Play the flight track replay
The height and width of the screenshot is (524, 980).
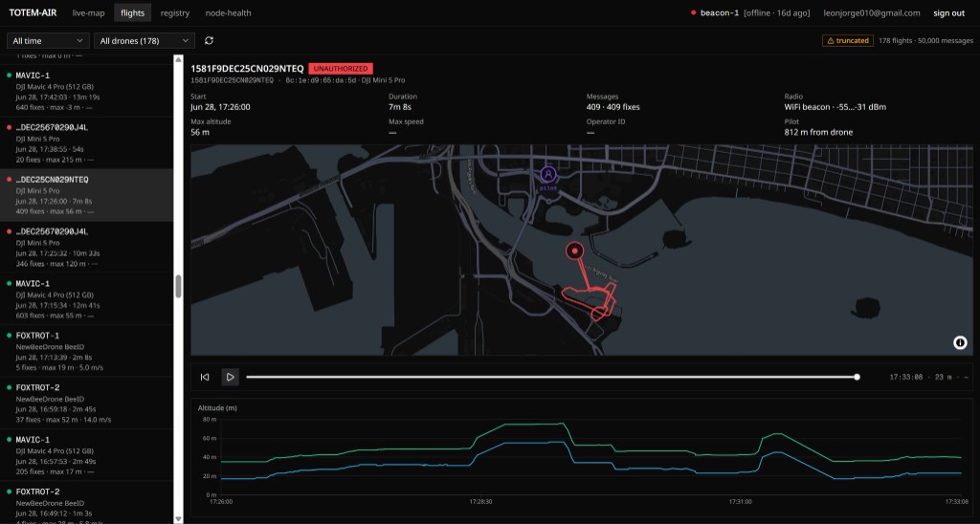pos(230,378)
